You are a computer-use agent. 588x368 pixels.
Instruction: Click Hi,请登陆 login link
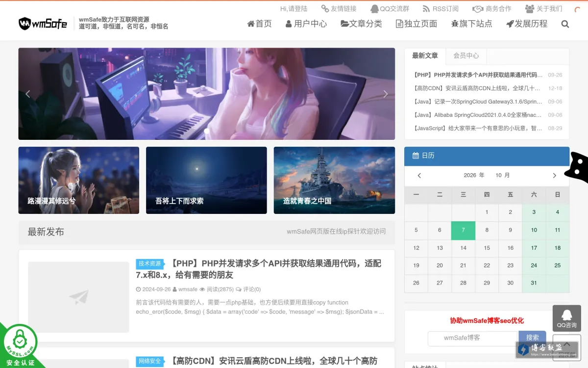click(294, 8)
